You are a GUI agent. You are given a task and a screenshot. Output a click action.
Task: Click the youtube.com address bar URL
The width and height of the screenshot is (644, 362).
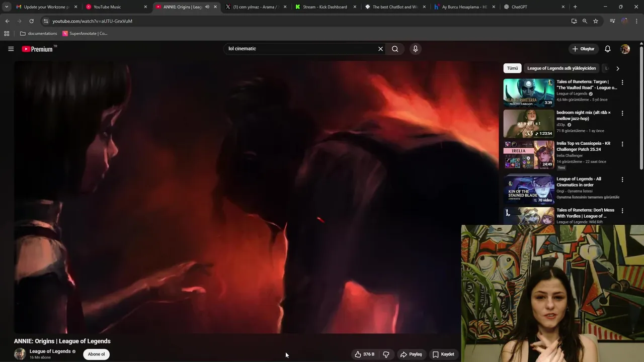[92, 21]
